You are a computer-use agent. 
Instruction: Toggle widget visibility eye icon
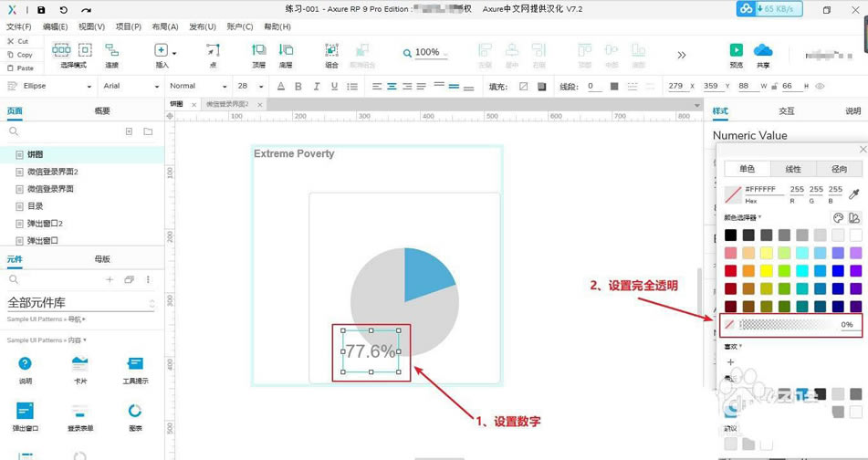(x=820, y=87)
